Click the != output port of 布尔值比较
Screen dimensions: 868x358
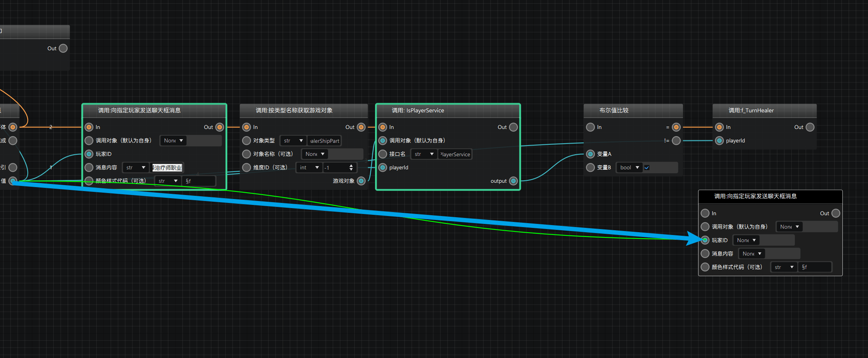point(676,140)
